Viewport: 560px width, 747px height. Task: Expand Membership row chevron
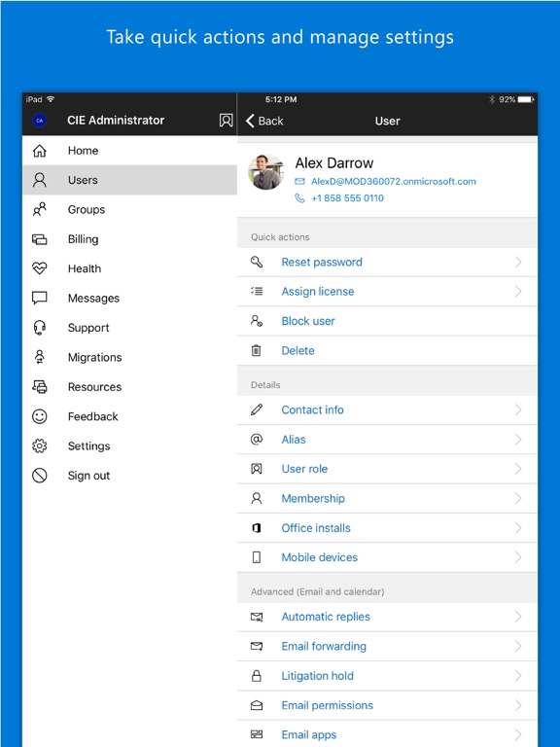[x=518, y=498]
